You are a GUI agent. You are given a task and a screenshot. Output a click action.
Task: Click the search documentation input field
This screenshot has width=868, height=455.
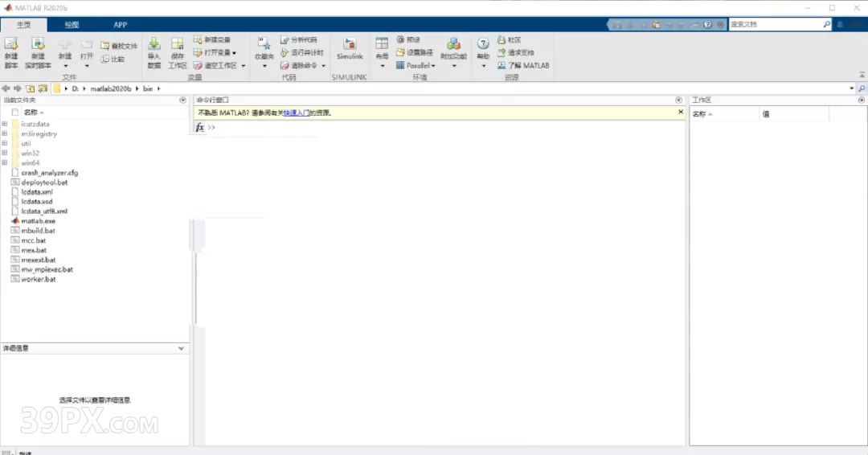pos(776,24)
